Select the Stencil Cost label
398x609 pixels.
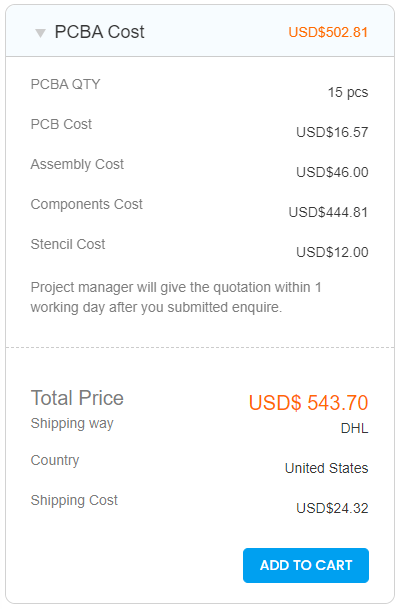[x=68, y=244]
